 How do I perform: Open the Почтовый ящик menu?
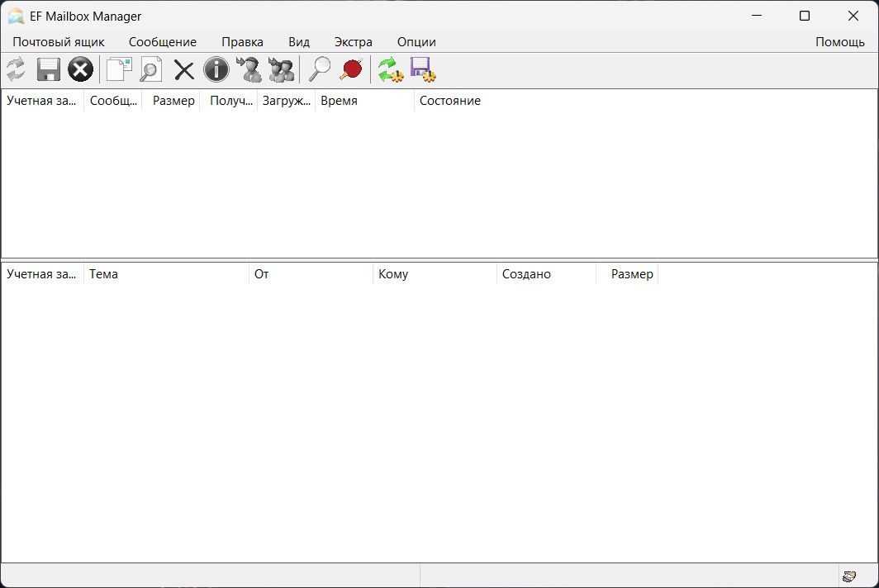click(x=59, y=42)
